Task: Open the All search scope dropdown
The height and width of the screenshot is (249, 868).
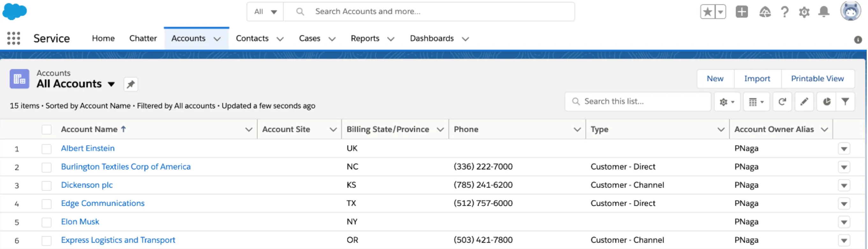Action: click(265, 12)
